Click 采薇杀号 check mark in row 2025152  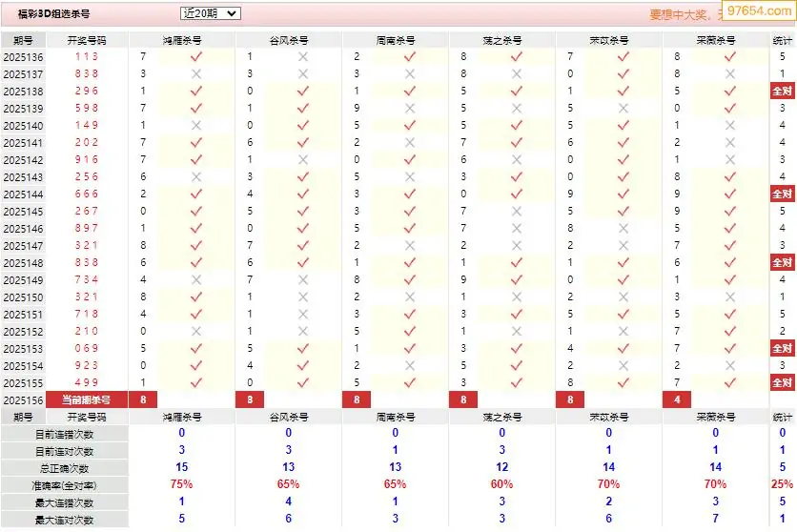(730, 331)
